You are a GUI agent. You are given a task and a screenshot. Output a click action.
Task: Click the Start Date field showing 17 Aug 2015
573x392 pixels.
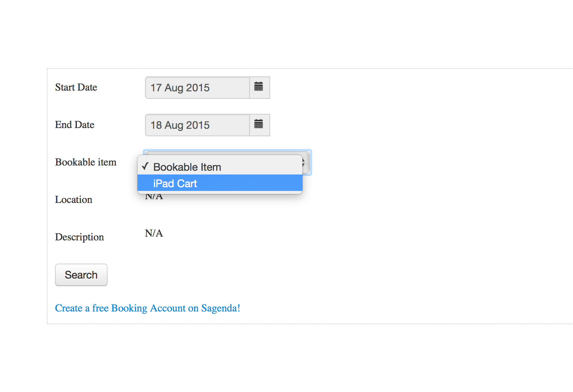(197, 88)
